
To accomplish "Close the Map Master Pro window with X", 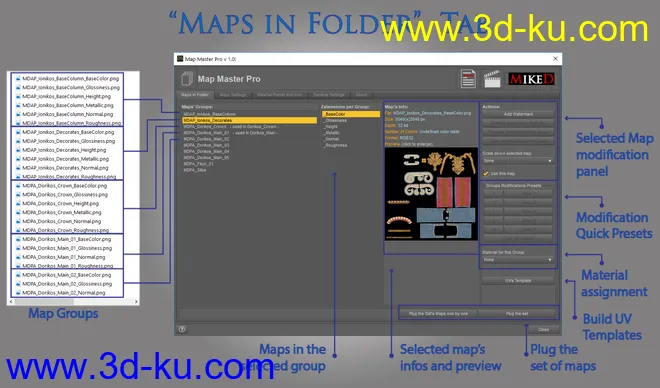I will (555, 58).
